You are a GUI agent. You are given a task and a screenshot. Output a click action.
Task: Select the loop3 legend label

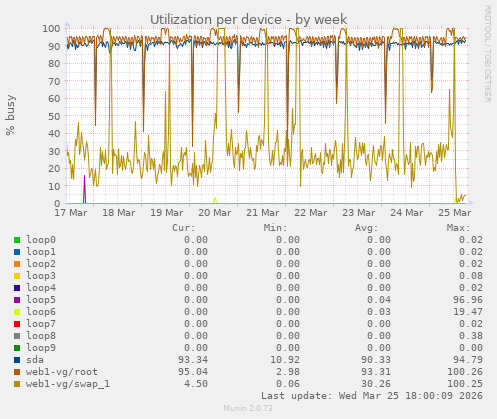pos(41,276)
